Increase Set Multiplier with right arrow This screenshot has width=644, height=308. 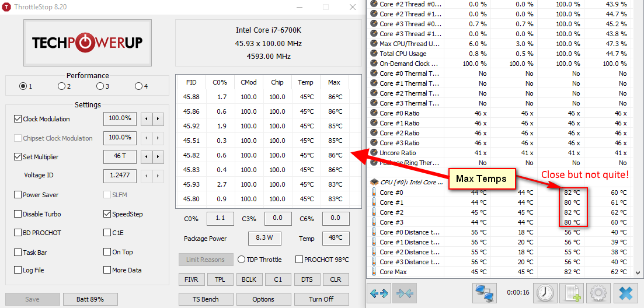click(x=158, y=157)
